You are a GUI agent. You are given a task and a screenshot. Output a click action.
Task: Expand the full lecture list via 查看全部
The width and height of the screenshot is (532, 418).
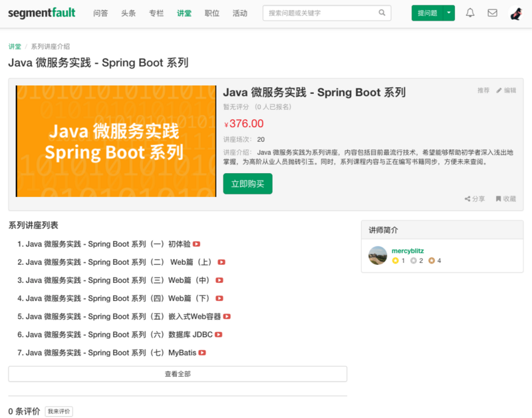pos(178,373)
